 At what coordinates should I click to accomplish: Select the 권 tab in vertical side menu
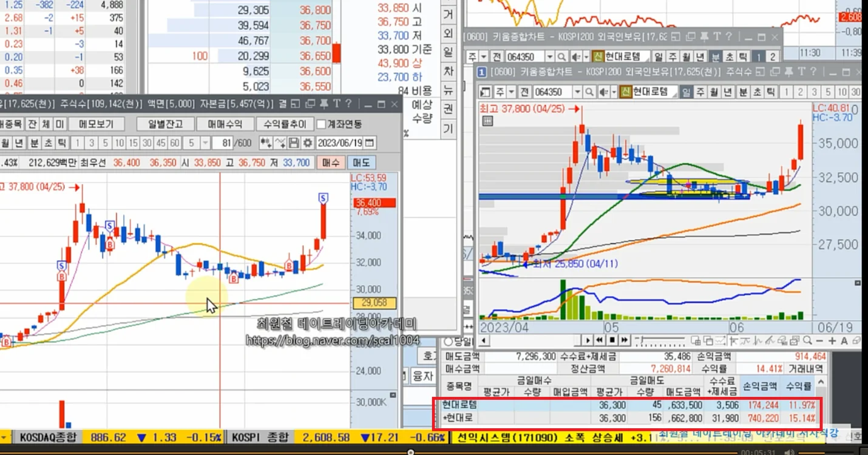pos(449,109)
